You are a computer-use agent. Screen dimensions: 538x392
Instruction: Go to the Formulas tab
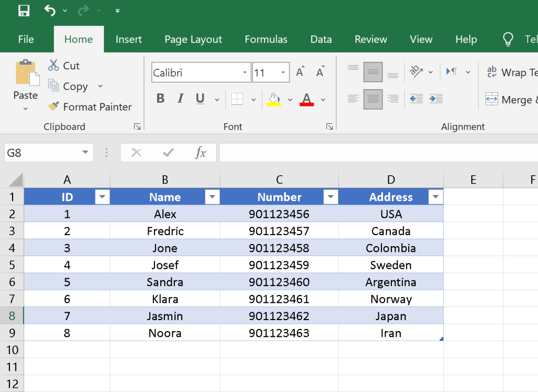[266, 39]
